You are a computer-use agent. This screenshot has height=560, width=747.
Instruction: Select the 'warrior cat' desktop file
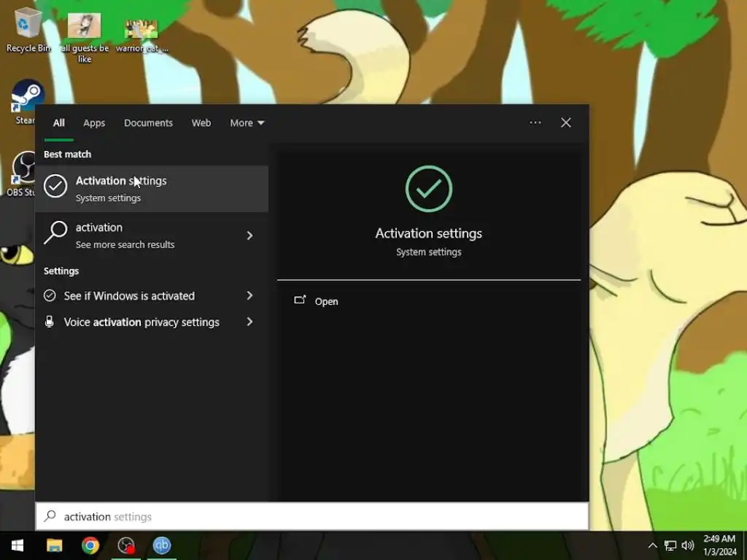[x=142, y=36]
